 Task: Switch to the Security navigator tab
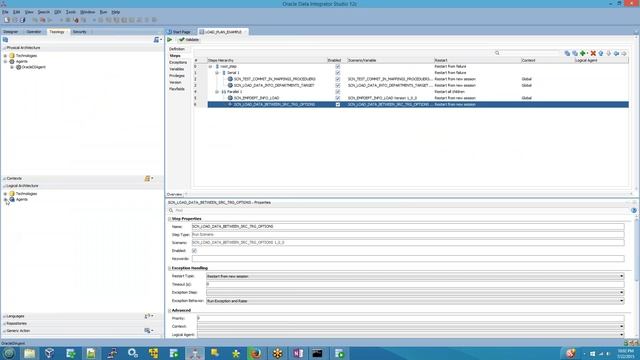click(80, 32)
